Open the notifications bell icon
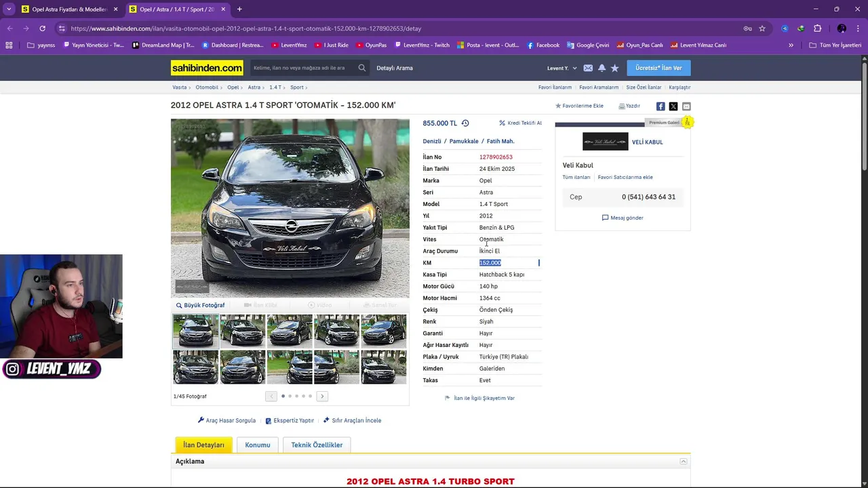 pos(601,68)
